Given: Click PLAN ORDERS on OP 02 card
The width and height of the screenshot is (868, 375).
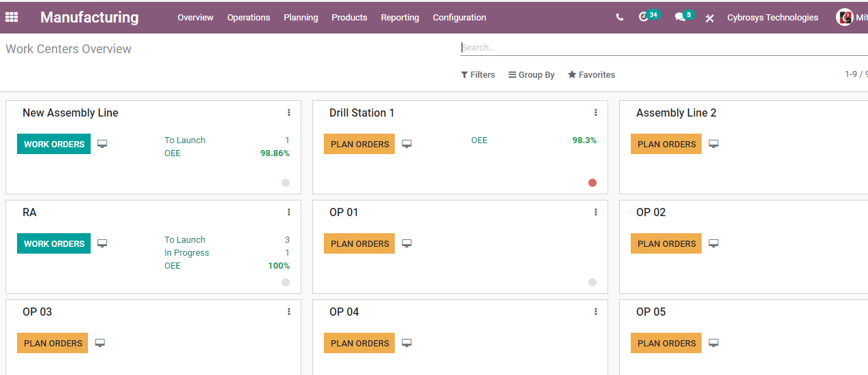Looking at the screenshot, I should [x=666, y=243].
